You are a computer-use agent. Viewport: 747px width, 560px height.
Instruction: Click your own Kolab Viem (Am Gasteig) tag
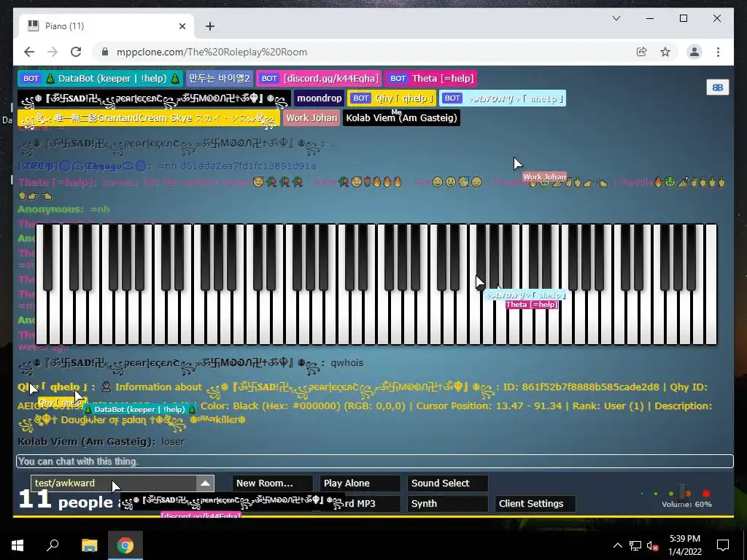pos(402,118)
